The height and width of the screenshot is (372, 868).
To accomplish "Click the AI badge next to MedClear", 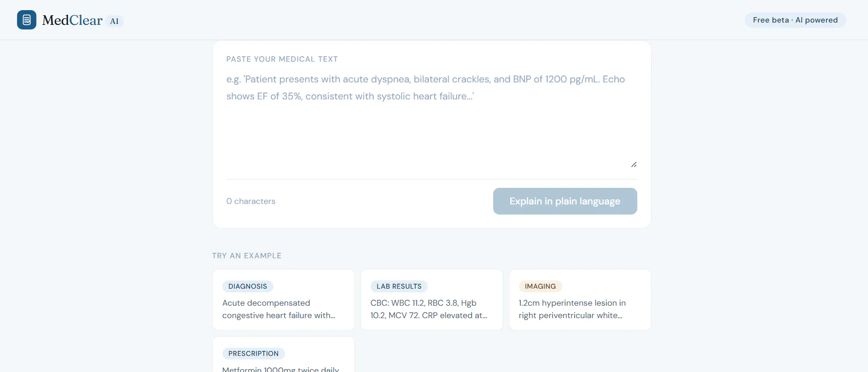I will [114, 21].
